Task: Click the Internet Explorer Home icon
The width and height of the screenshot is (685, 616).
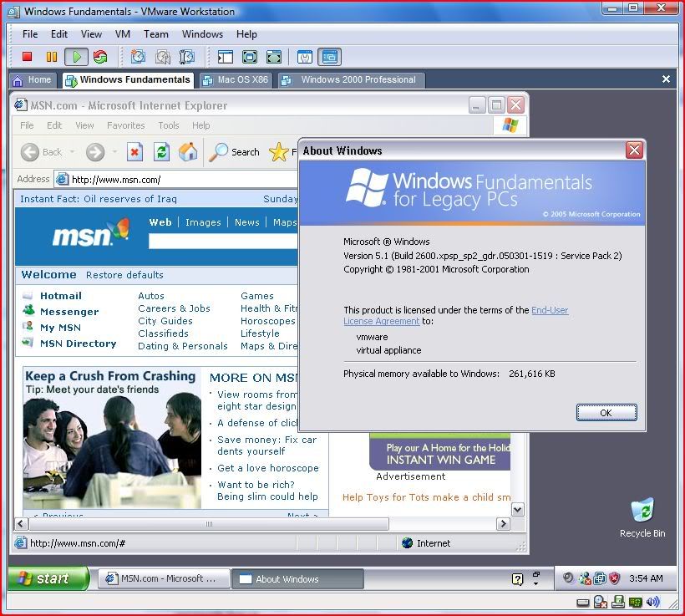Action: coord(189,151)
